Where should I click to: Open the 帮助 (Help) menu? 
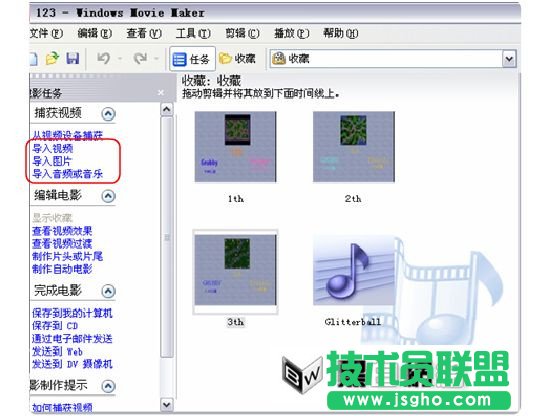point(340,34)
